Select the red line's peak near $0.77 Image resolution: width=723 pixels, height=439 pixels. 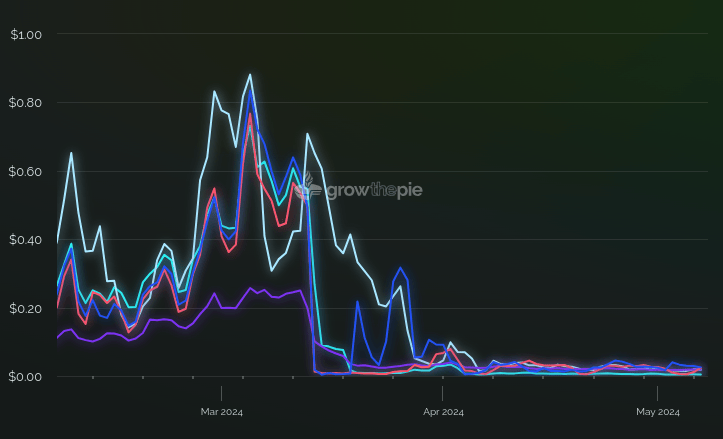pyautogui.click(x=250, y=114)
